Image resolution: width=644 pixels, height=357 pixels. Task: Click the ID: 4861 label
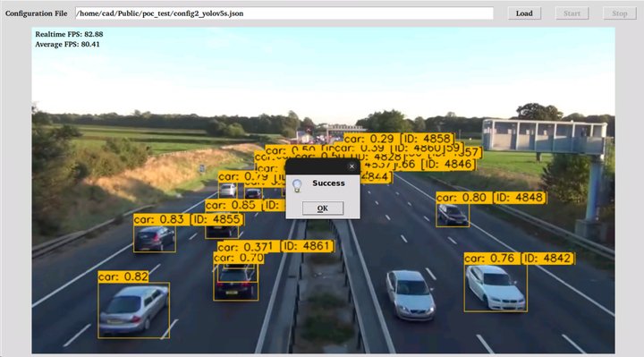point(308,246)
